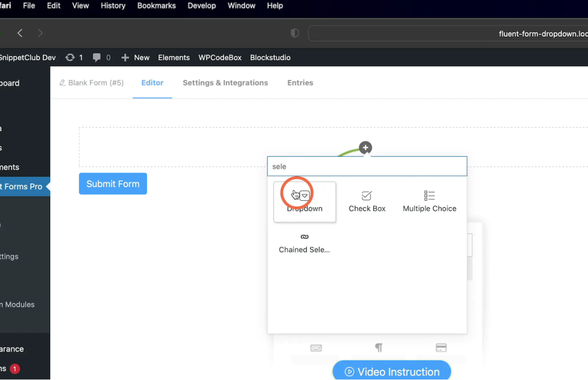Click the keyboard icon below the popup
Screen dimensions: 588x380
tap(316, 348)
